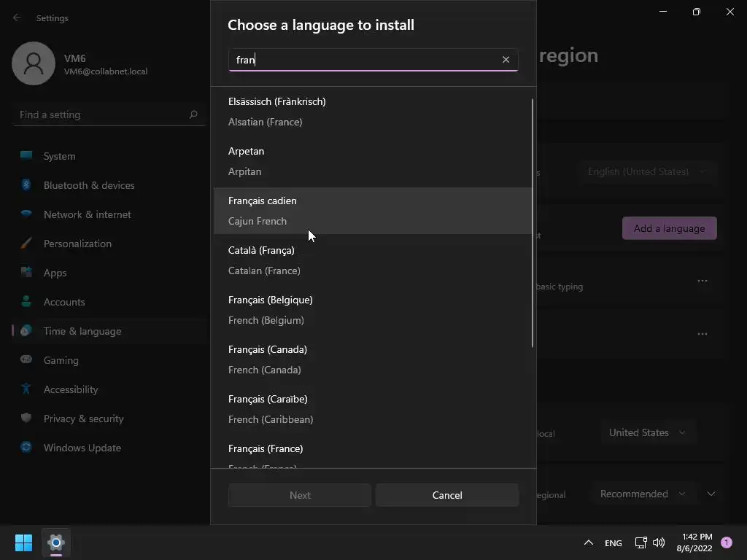The width and height of the screenshot is (747, 560).
Task: Clear the language search box text
Action: point(506,60)
